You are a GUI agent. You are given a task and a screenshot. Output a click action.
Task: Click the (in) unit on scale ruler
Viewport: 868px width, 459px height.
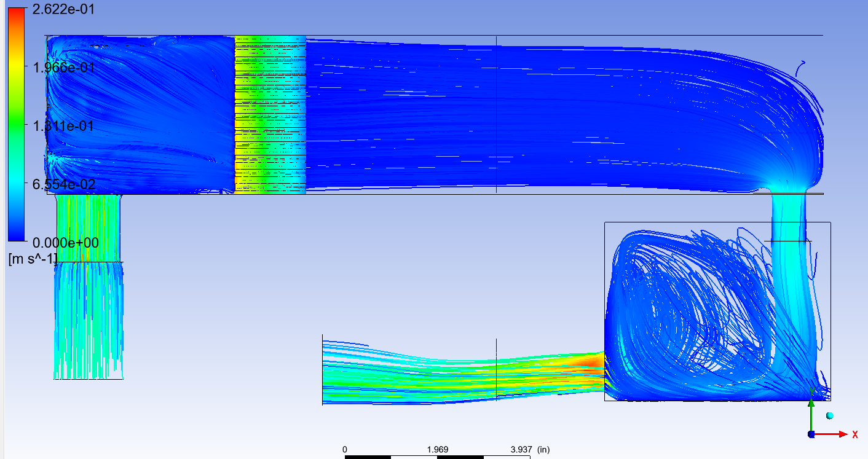[x=543, y=450]
